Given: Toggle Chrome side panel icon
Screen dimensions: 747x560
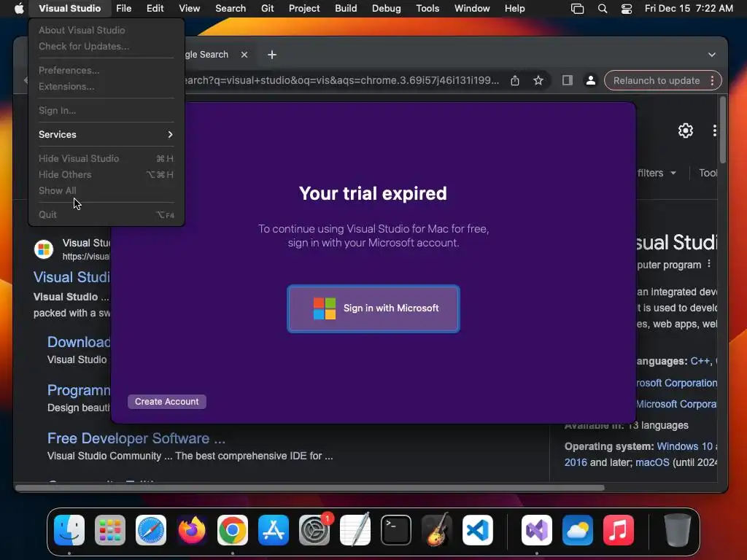Looking at the screenshot, I should coord(567,80).
